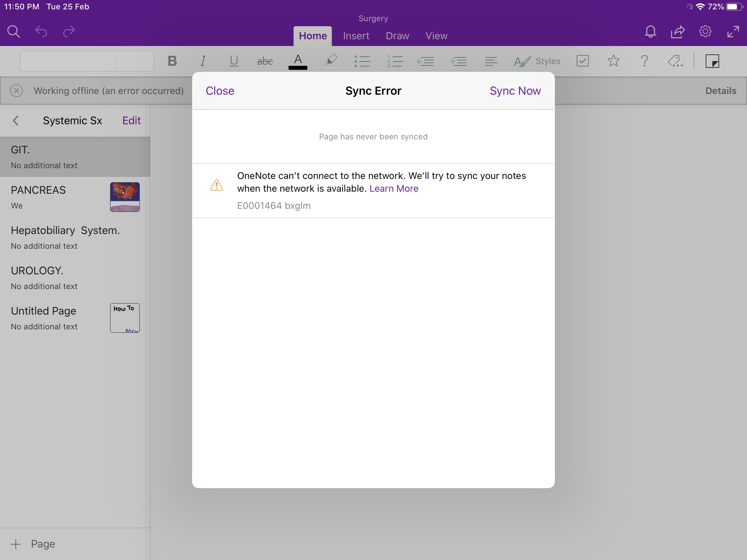
Task: Open paragraph alignment options
Action: click(491, 61)
